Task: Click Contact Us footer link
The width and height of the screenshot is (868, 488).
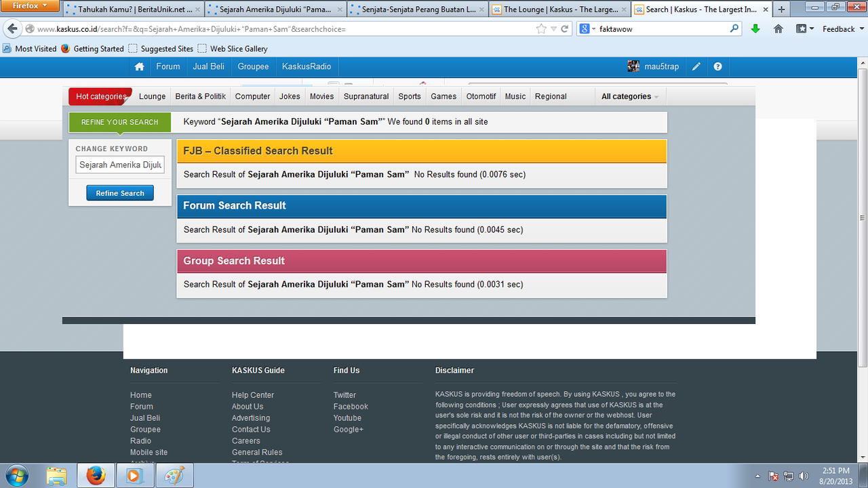Action: pyautogui.click(x=251, y=430)
